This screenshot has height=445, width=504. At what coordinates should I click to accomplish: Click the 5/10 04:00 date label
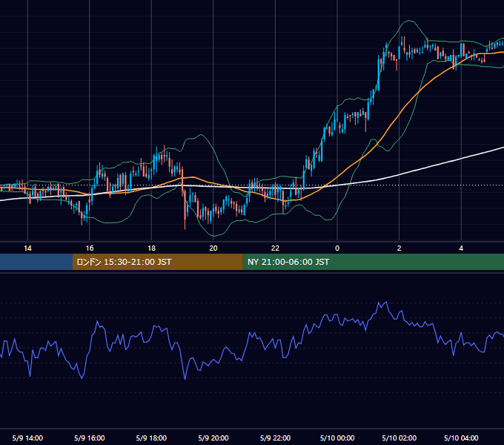(461, 438)
